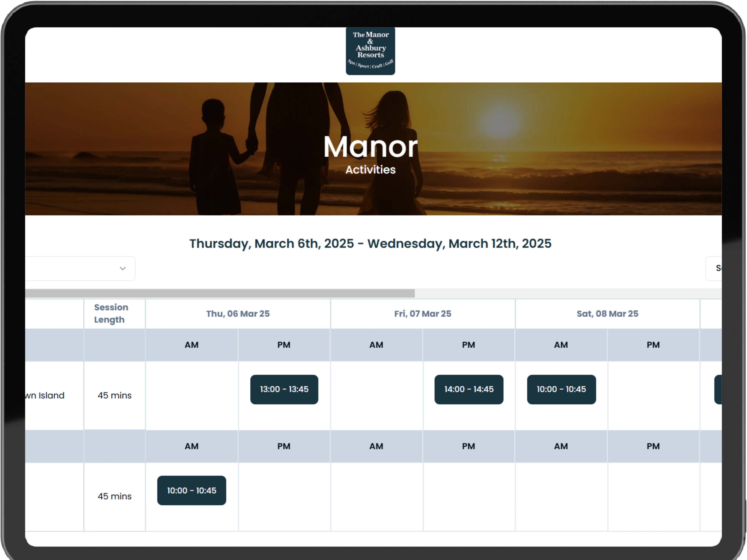
Task: Click the Session Length column header
Action: (x=111, y=313)
